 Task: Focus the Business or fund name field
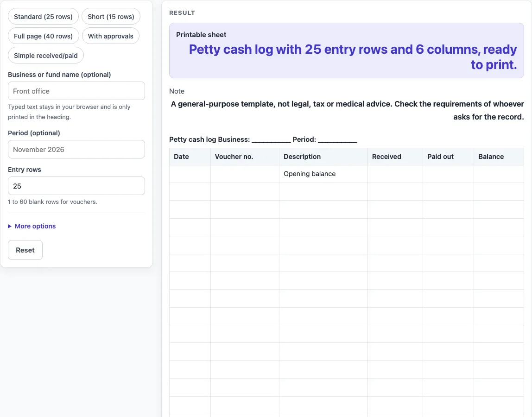coord(76,91)
